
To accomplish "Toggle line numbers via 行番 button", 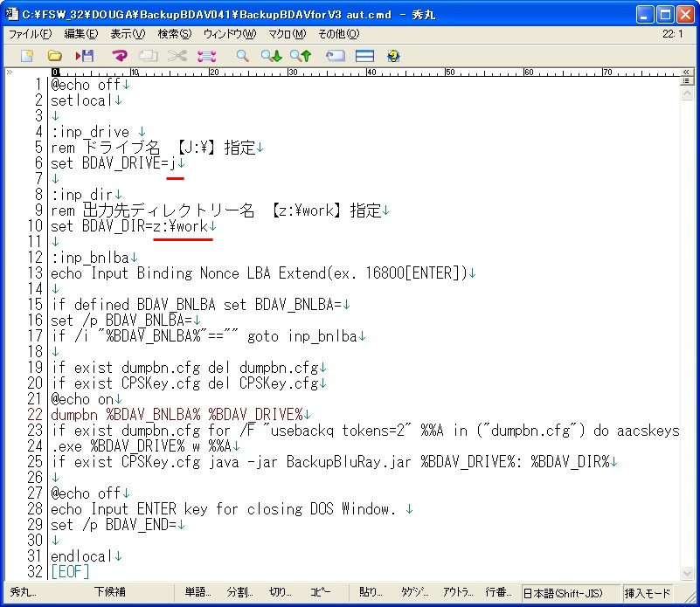I will coord(498,593).
